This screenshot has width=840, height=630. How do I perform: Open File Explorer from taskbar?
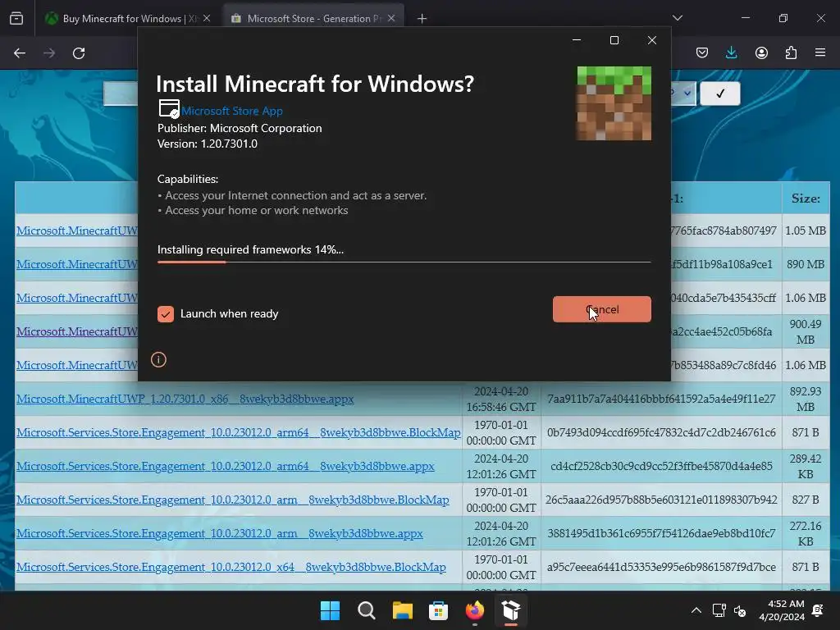pyautogui.click(x=402, y=610)
